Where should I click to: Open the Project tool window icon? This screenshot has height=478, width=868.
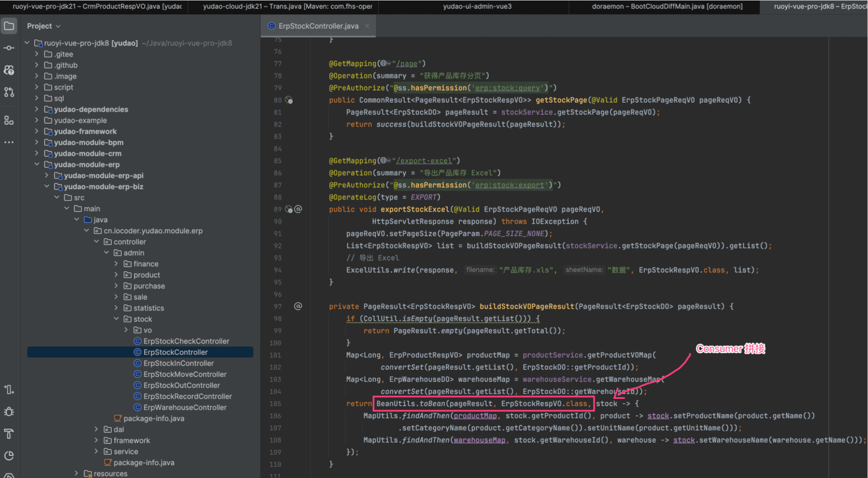click(x=9, y=26)
